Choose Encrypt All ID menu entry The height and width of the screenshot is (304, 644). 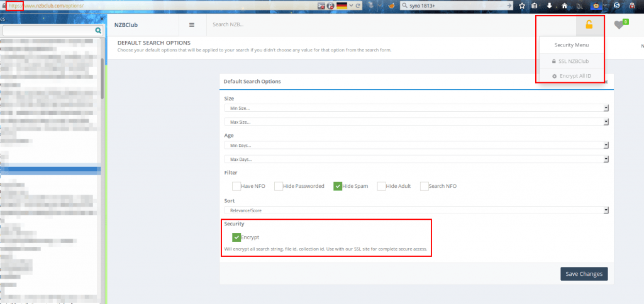(x=571, y=76)
